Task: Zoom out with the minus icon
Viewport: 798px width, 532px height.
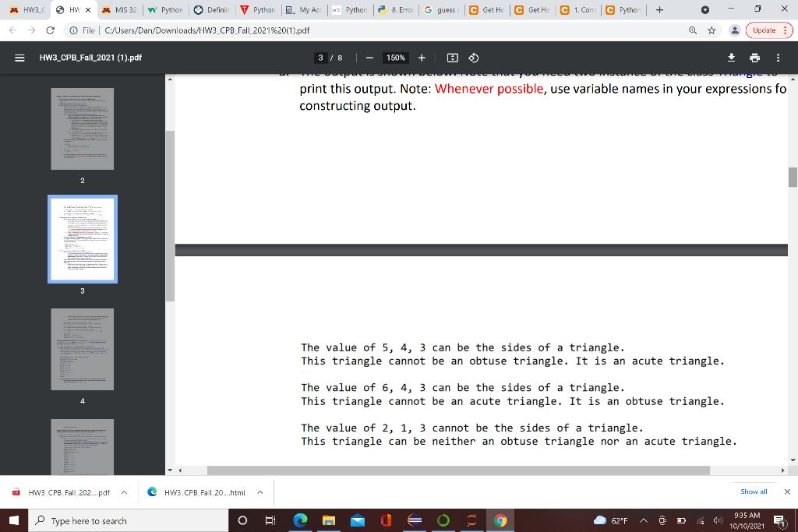Action: (x=369, y=57)
